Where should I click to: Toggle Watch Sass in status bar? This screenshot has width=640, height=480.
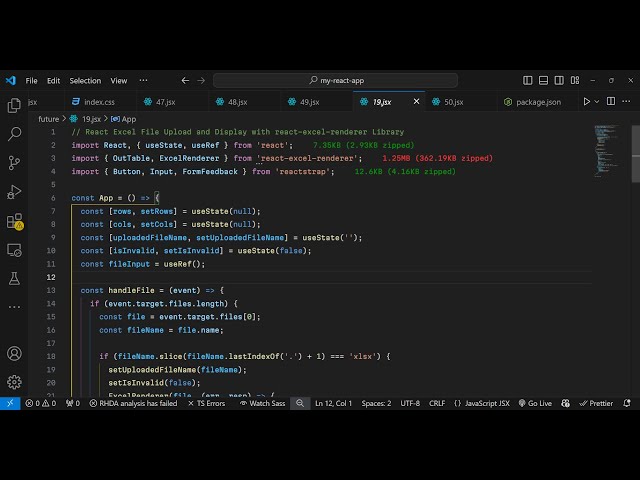tap(261, 403)
